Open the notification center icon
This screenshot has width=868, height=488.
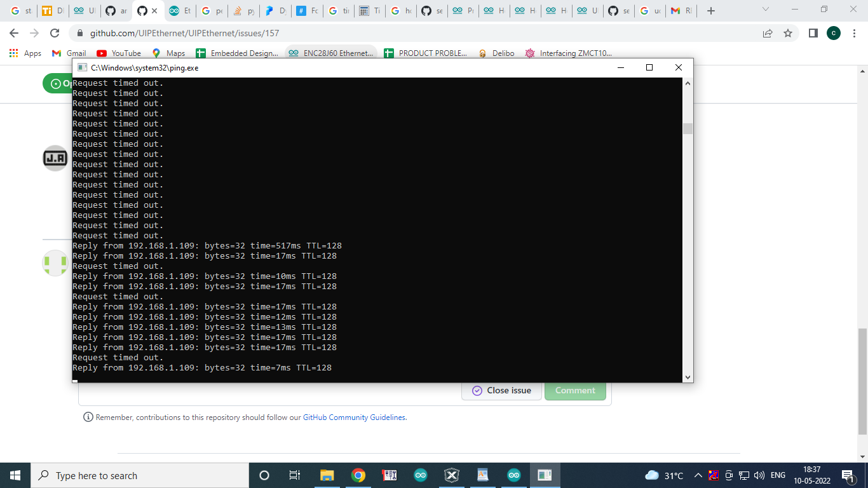(848, 475)
